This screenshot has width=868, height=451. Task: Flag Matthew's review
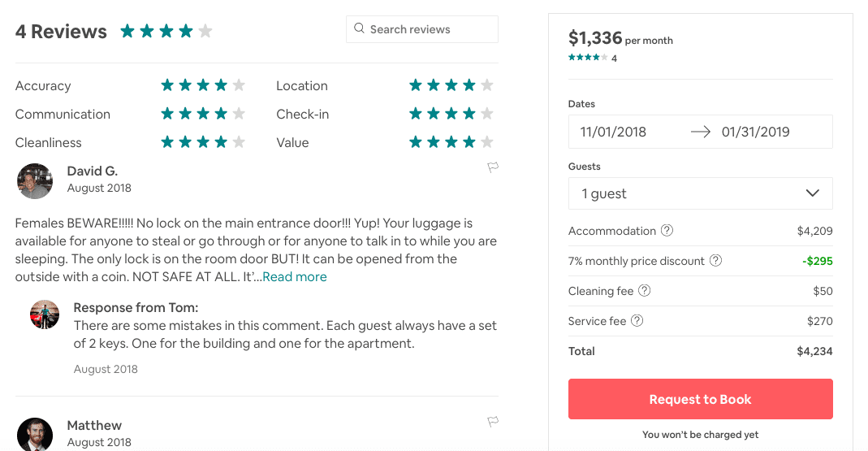point(493,422)
